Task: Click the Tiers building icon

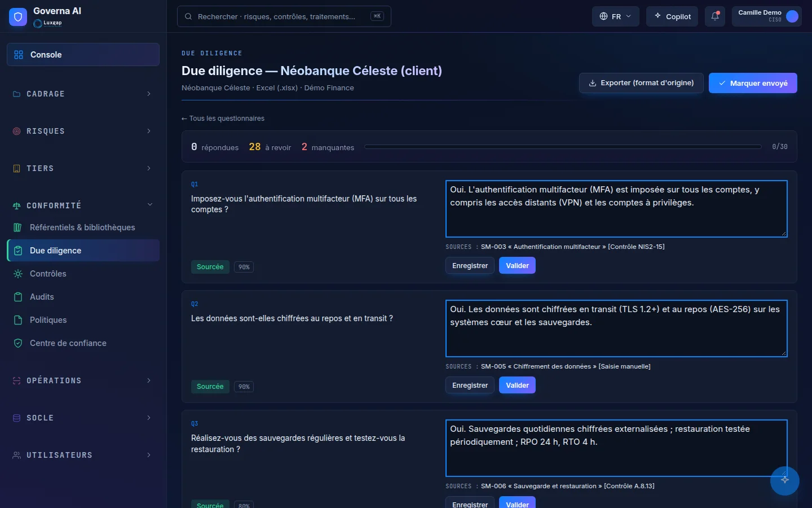Action: pyautogui.click(x=16, y=169)
